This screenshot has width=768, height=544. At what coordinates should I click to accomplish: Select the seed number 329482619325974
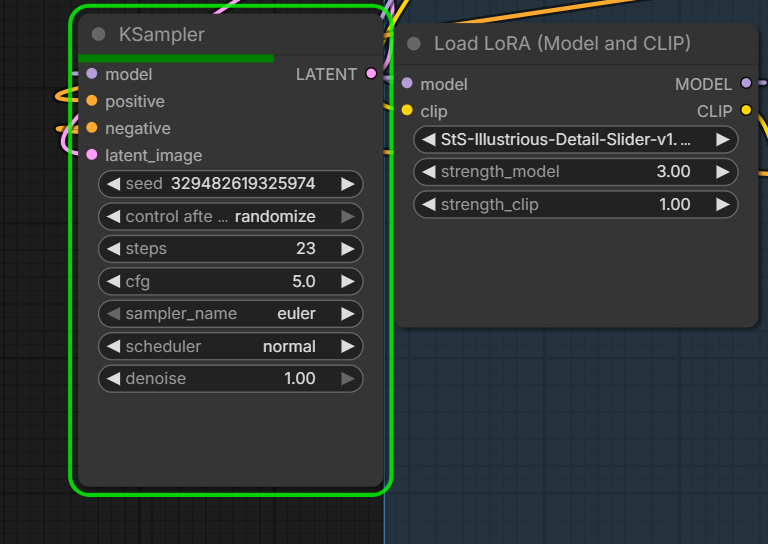coord(243,184)
